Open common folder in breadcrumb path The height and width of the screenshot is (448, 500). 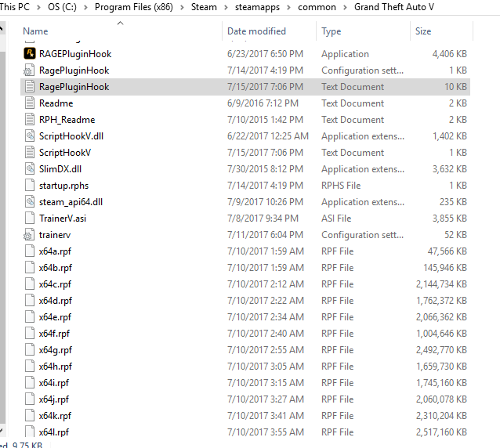(317, 7)
